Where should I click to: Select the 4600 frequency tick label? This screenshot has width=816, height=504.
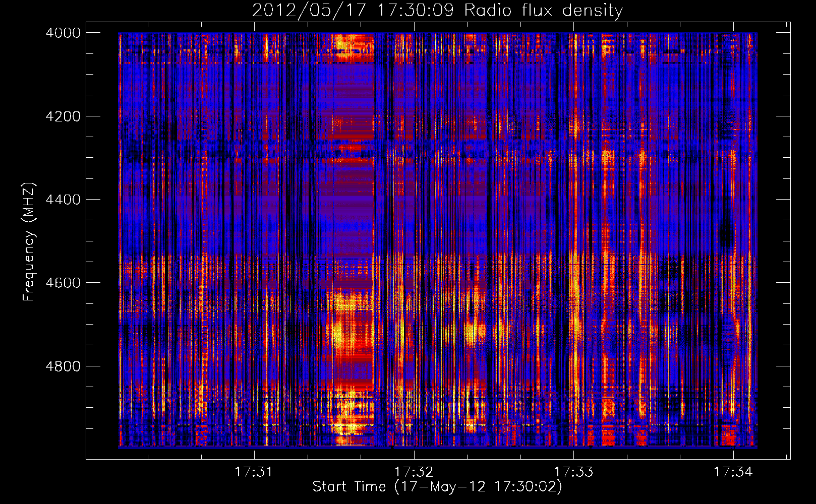pyautogui.click(x=63, y=283)
